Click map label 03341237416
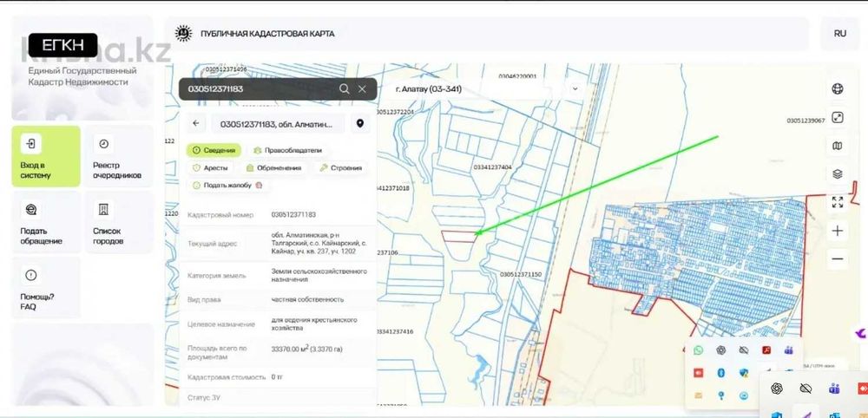This screenshot has height=418, width=868. (x=395, y=332)
